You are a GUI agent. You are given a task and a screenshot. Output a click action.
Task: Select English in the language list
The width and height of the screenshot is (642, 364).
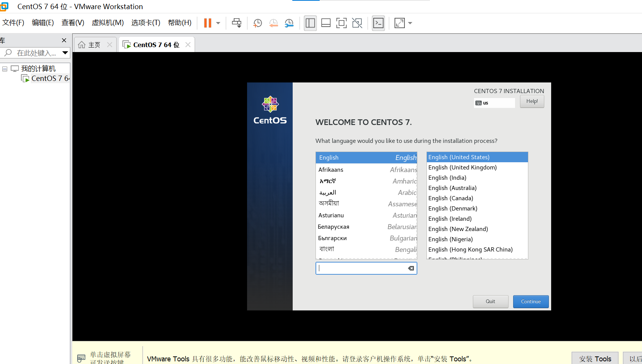[x=366, y=158]
